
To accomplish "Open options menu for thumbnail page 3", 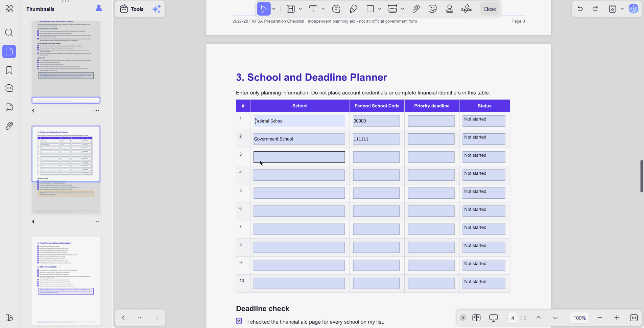I will point(97,110).
